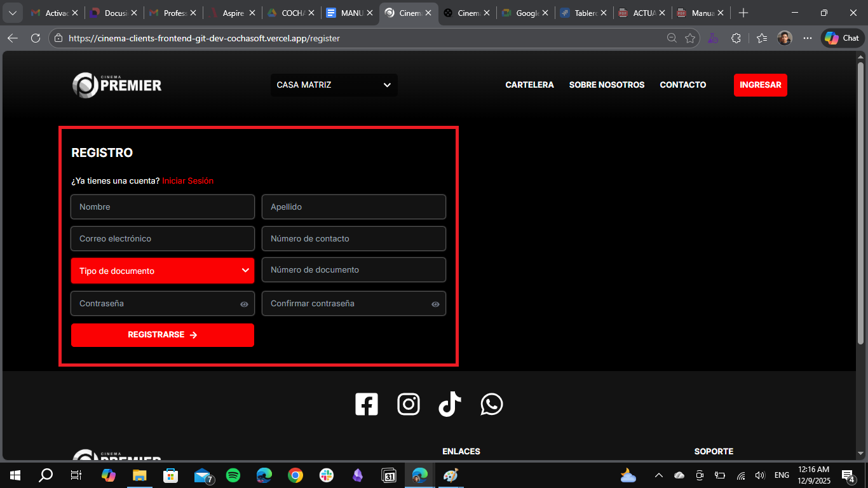Image resolution: width=868 pixels, height=488 pixels.
Task: Open the SOBRE NOSOTROS page
Action: tap(606, 85)
